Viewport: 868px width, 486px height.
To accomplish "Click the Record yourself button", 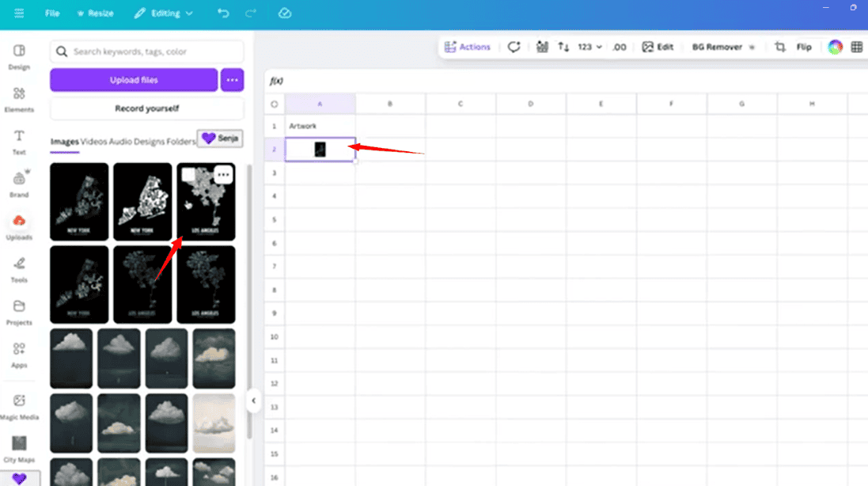I will 146,108.
